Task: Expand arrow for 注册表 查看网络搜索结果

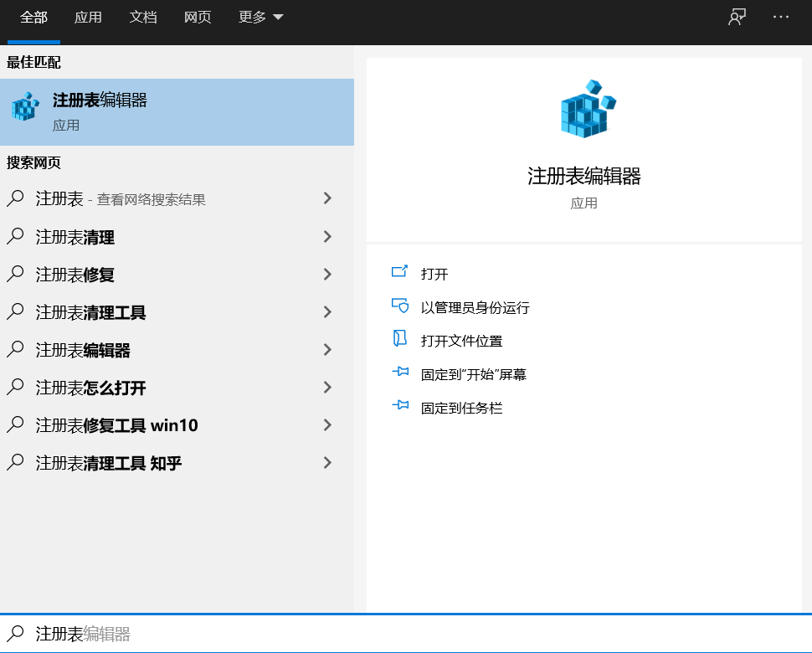Action: pos(327,198)
